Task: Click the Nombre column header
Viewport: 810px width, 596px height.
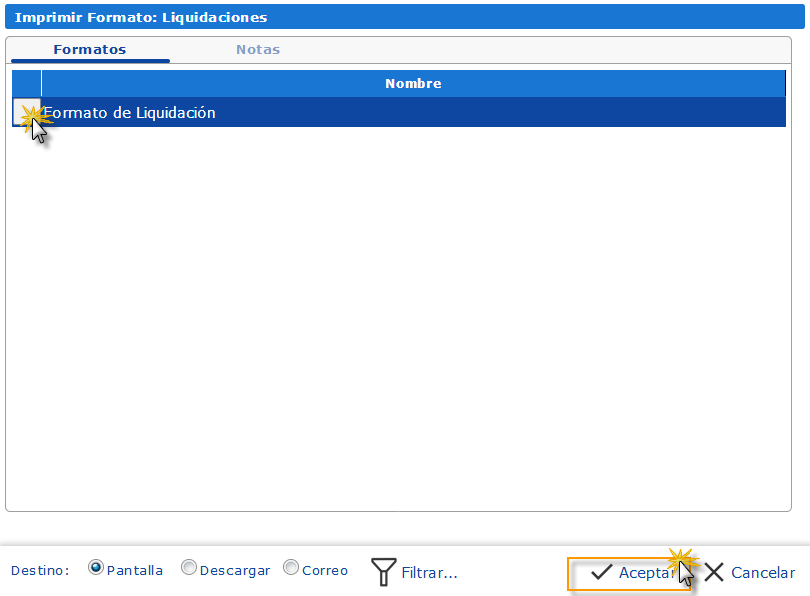Action: (x=413, y=83)
